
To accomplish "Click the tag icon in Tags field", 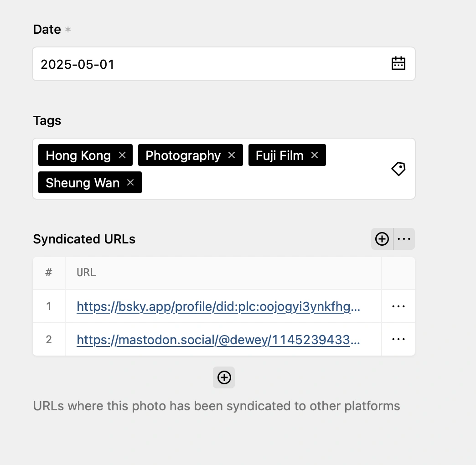I will coord(398,169).
